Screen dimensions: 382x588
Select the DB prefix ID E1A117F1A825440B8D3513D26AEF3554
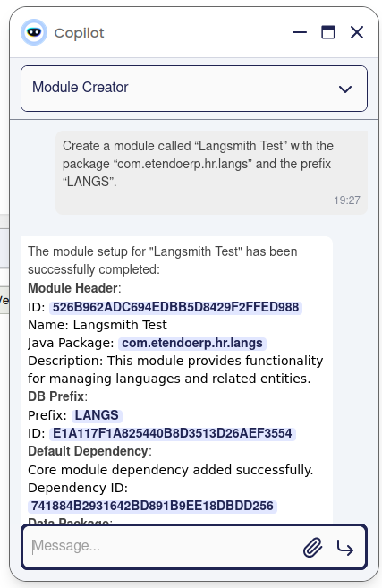pos(173,433)
